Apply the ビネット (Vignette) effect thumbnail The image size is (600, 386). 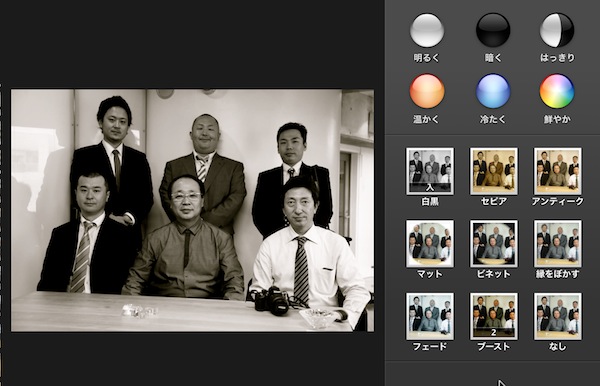(x=494, y=243)
